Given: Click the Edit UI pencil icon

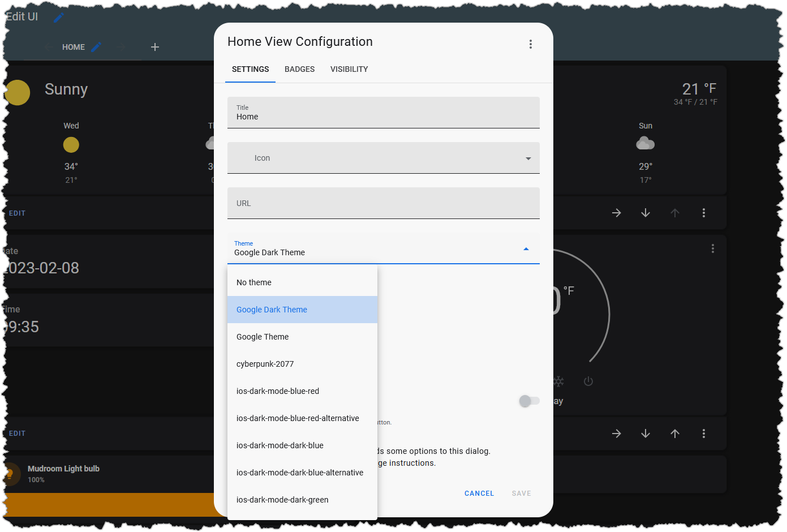Looking at the screenshot, I should pyautogui.click(x=58, y=16).
